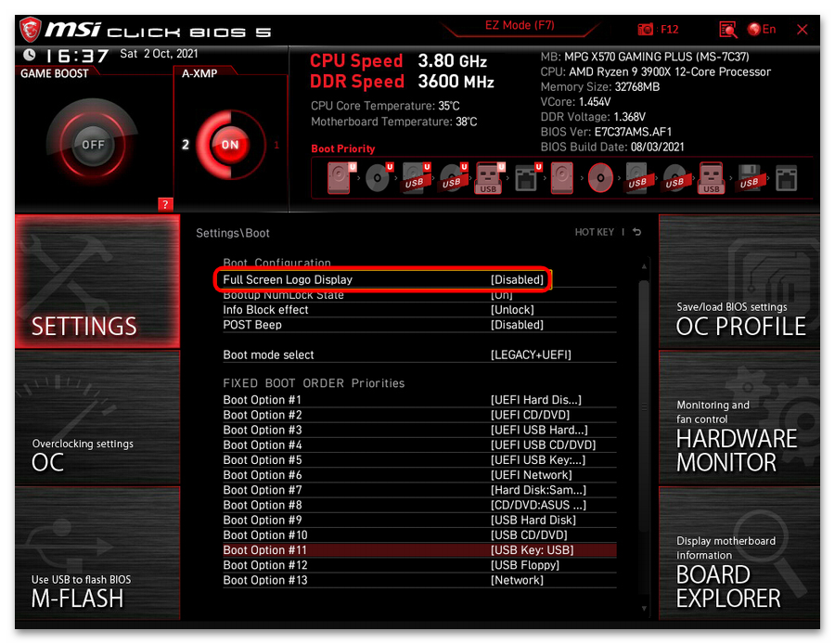Viewport: 835px width, 644px height.
Task: Take a screenshot with the F12 camera icon
Action: tap(646, 30)
